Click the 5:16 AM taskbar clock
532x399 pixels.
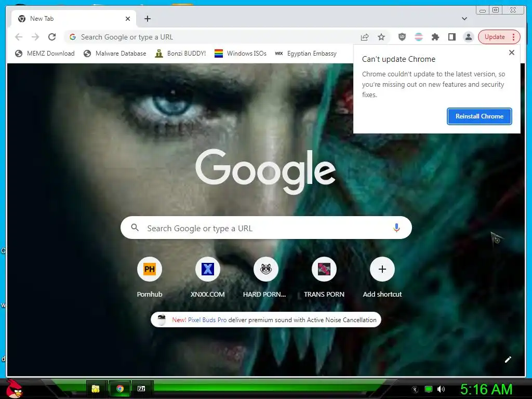click(x=486, y=389)
